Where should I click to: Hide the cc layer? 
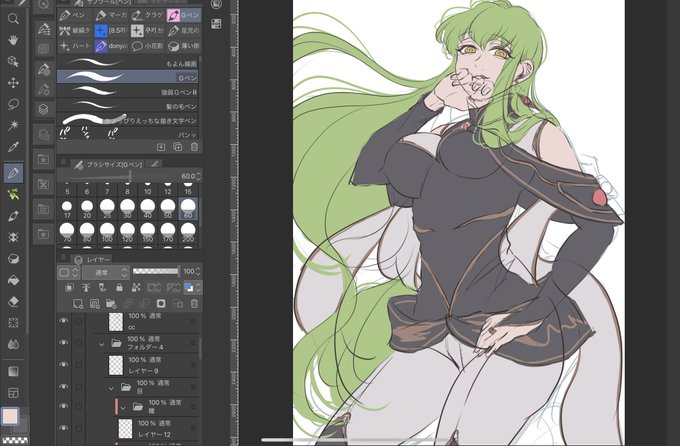point(64,321)
